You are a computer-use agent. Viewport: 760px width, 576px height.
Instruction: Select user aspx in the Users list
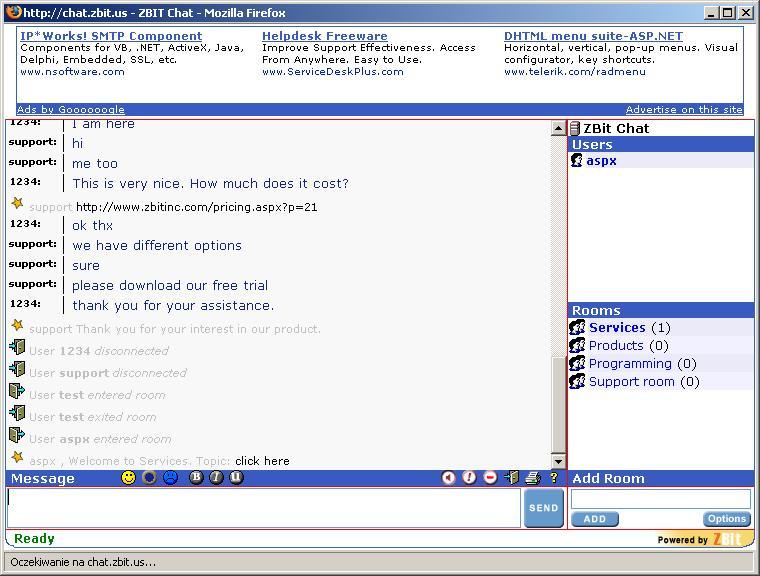point(661,160)
